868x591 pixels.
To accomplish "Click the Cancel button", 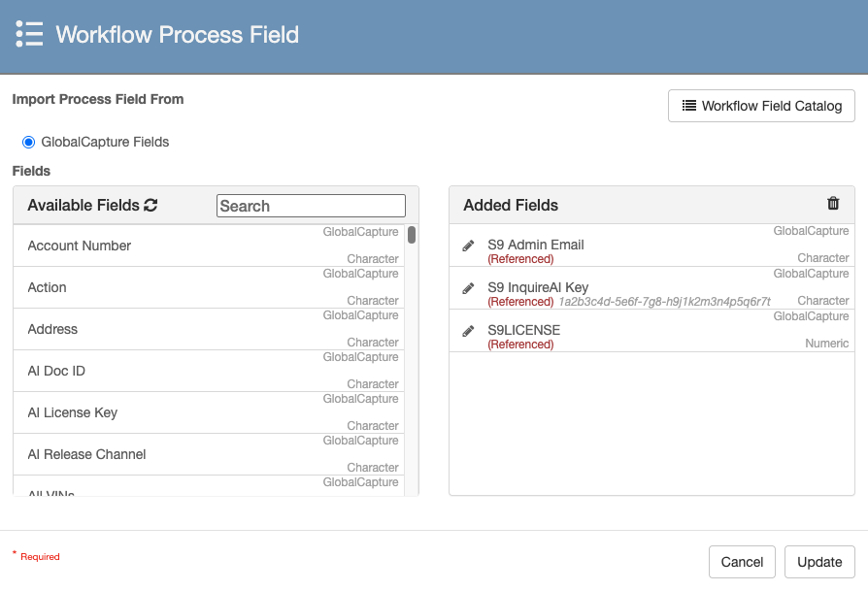I will (x=742, y=562).
